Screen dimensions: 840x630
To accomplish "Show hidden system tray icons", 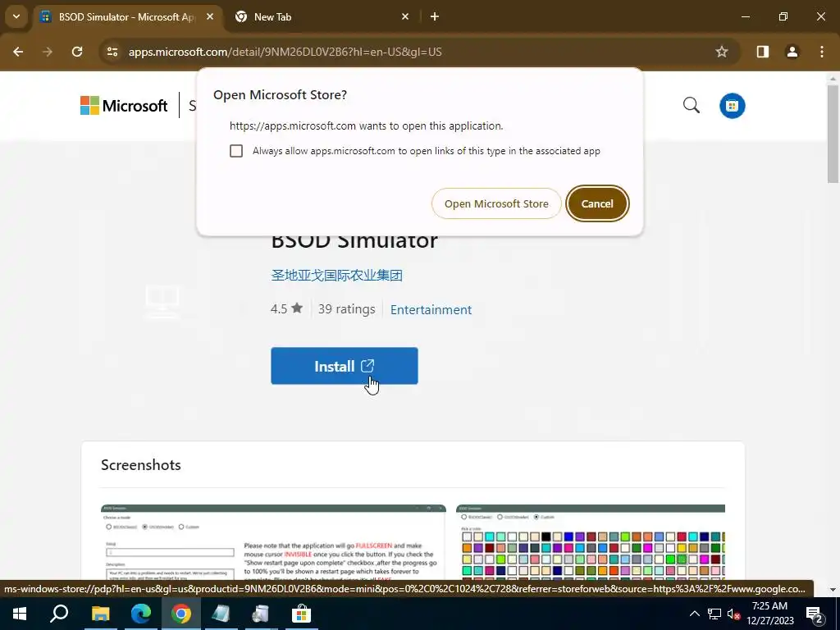I will (x=694, y=614).
